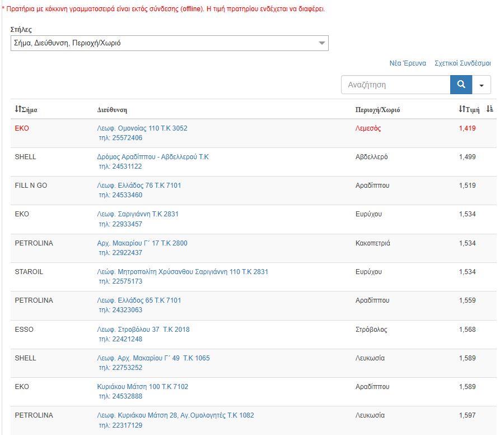Open Κυριάκου Μάτση 100 T.K 7102 link
504x435 pixels.
(x=142, y=387)
